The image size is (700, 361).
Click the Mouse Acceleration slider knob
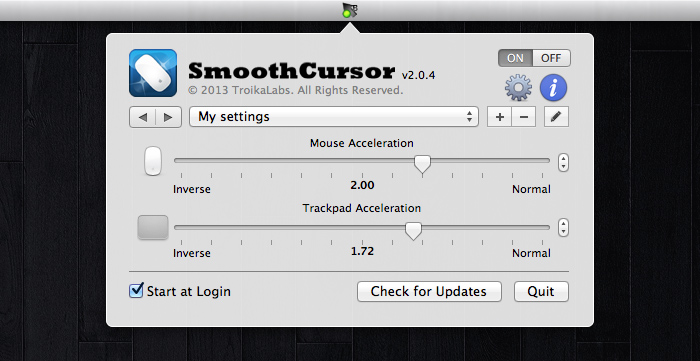422,164
